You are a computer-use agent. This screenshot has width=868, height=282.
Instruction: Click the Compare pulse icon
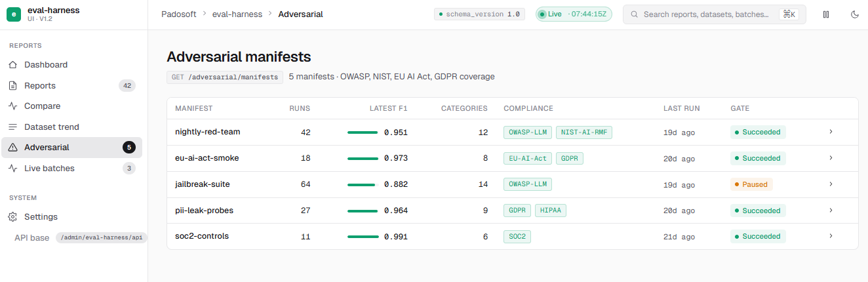[12, 106]
